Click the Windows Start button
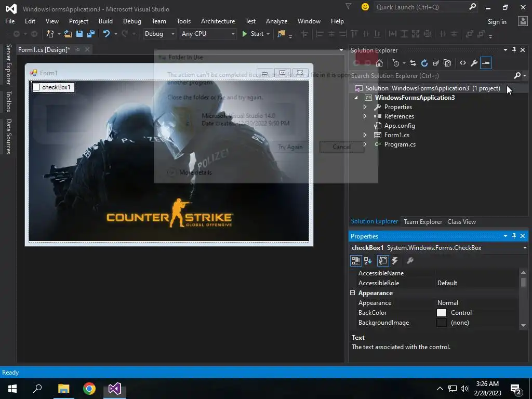Image resolution: width=532 pixels, height=399 pixels. coord(12,389)
